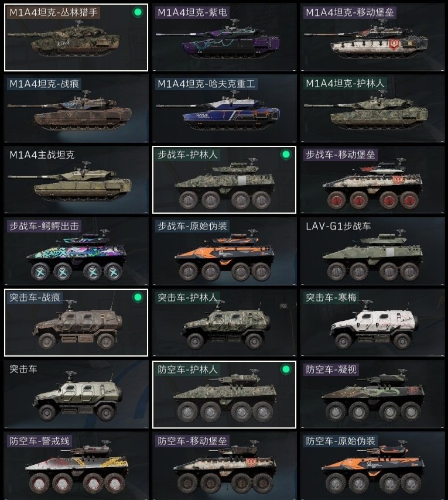This screenshot has height=500, width=448.
Task: Choose the M1A4坦克-移动堡垒 skin card
Action: point(372,37)
